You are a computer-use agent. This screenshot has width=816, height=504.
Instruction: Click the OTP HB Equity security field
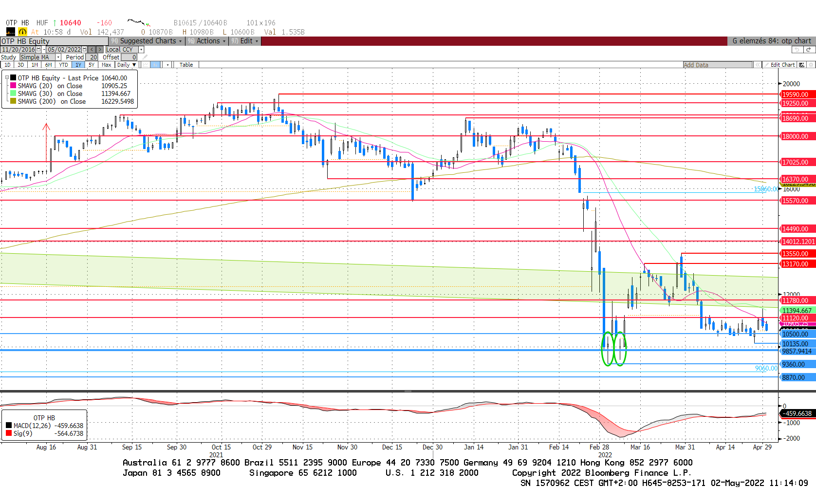click(x=54, y=41)
